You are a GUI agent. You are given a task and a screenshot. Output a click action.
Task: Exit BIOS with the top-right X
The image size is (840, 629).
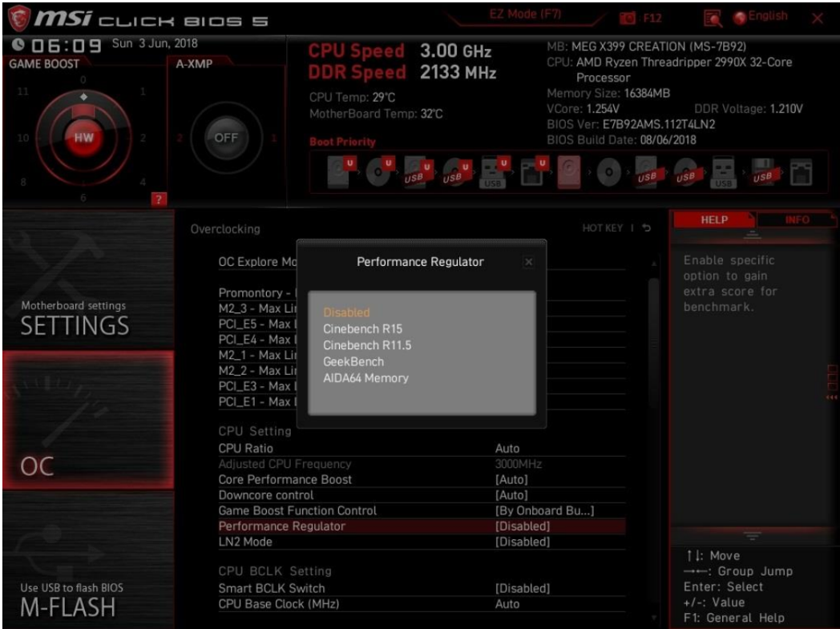point(818,18)
